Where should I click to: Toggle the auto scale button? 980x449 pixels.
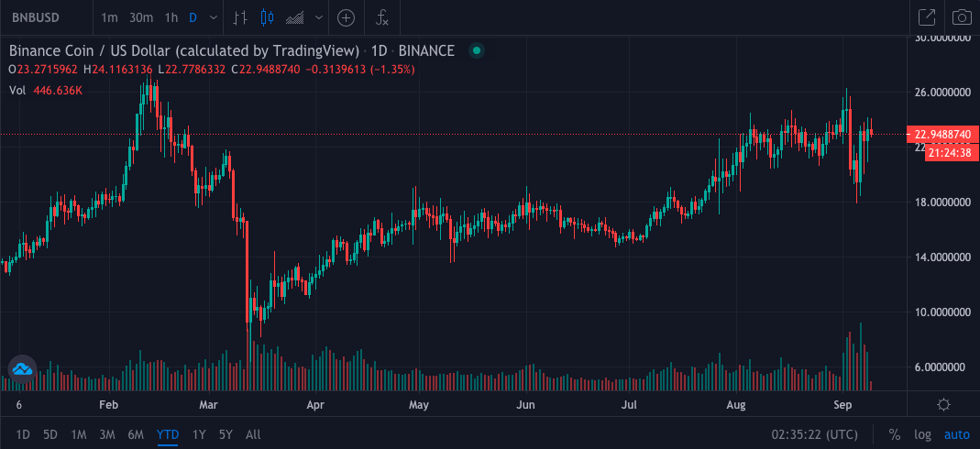957,434
